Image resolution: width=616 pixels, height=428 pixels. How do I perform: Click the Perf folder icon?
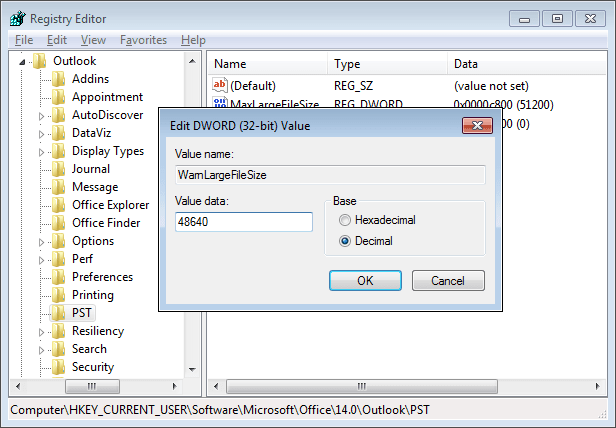[x=59, y=259]
